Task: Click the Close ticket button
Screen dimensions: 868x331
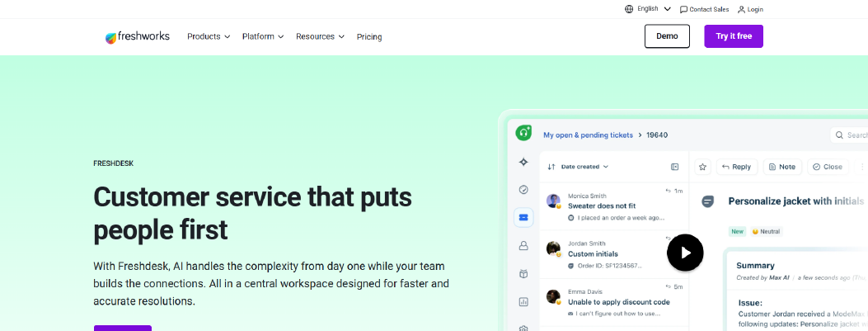Action: tap(828, 167)
